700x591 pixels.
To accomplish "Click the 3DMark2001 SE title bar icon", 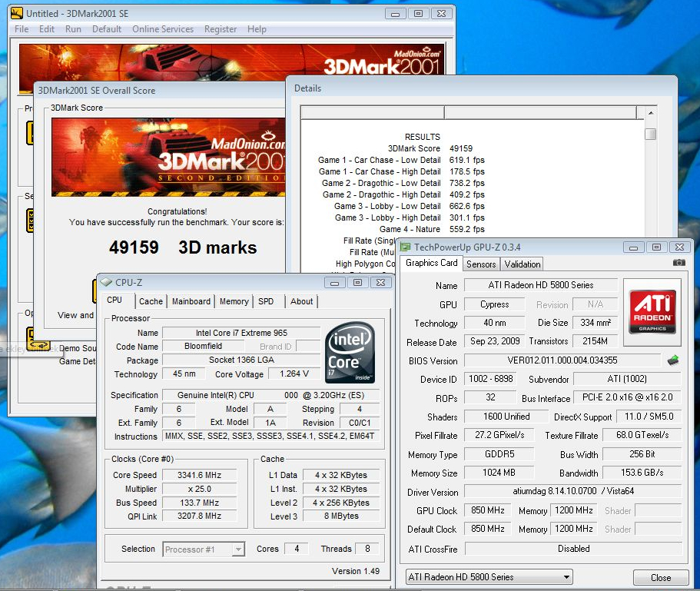I will [x=17, y=13].
